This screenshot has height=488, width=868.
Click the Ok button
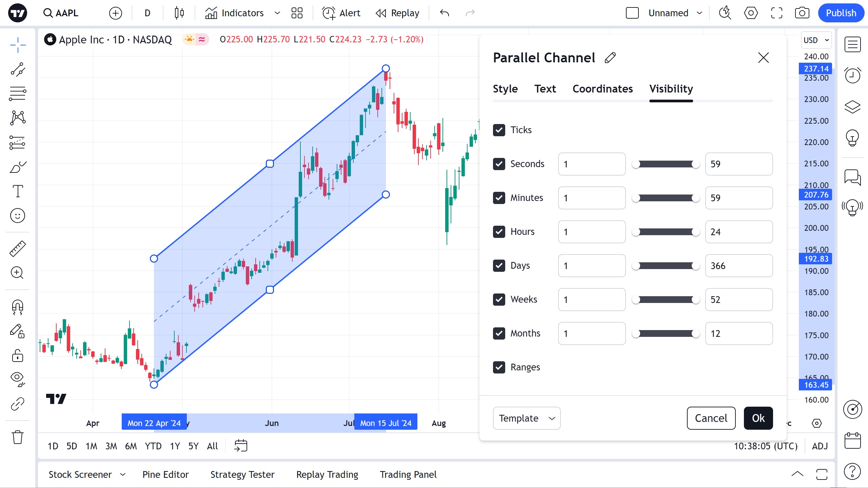click(x=758, y=418)
